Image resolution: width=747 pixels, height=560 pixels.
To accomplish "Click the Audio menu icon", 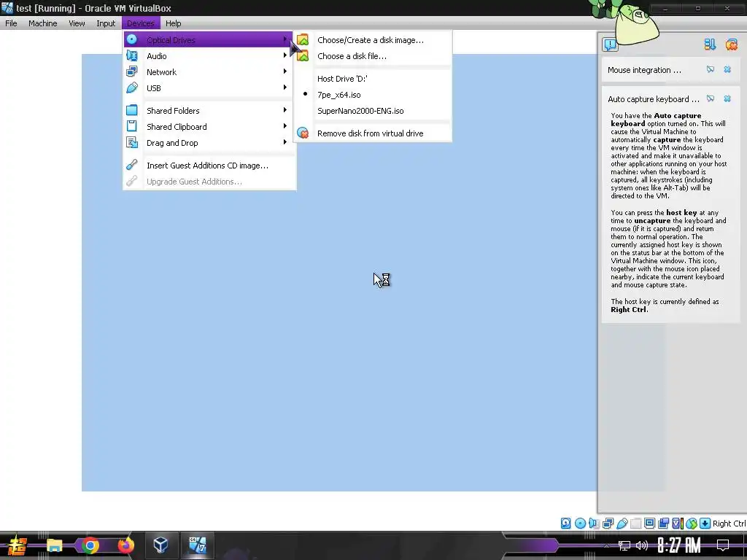I will click(x=132, y=55).
